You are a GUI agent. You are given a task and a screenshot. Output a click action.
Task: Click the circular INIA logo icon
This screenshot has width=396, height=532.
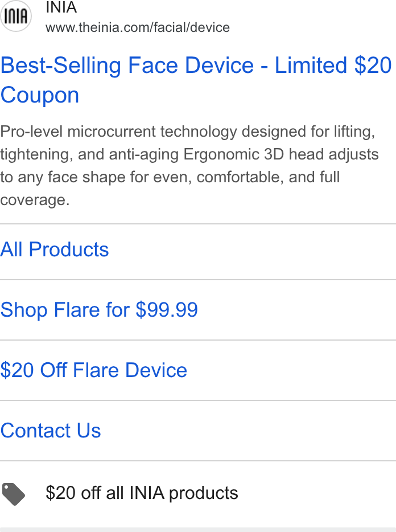click(15, 16)
